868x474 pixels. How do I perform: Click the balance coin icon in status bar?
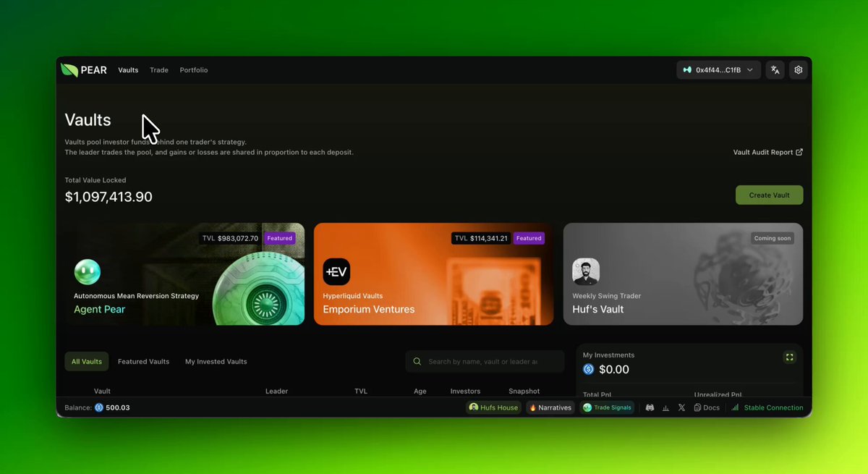[x=99, y=407]
